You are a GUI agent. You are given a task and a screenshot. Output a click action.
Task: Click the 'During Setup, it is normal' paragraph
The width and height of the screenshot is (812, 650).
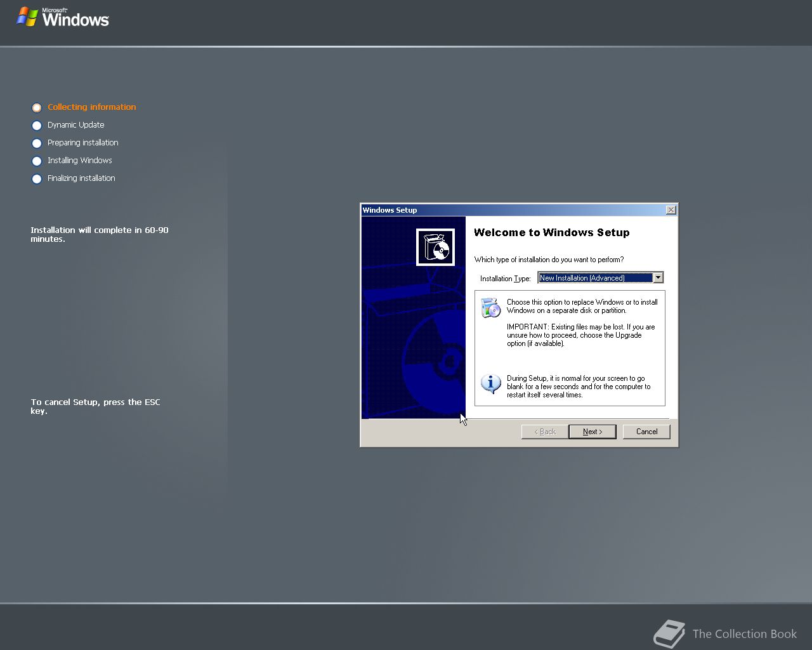click(x=579, y=387)
